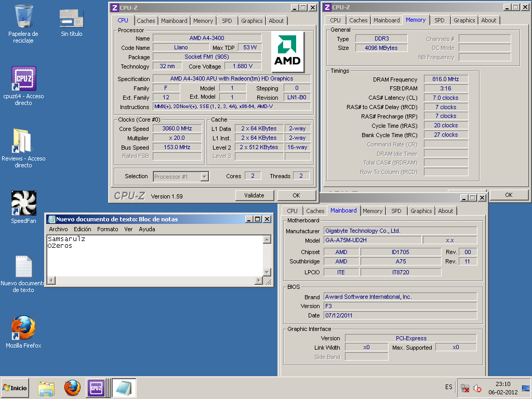Open Firefox from the taskbar
Image resolution: width=532 pixels, height=399 pixels.
point(72,388)
